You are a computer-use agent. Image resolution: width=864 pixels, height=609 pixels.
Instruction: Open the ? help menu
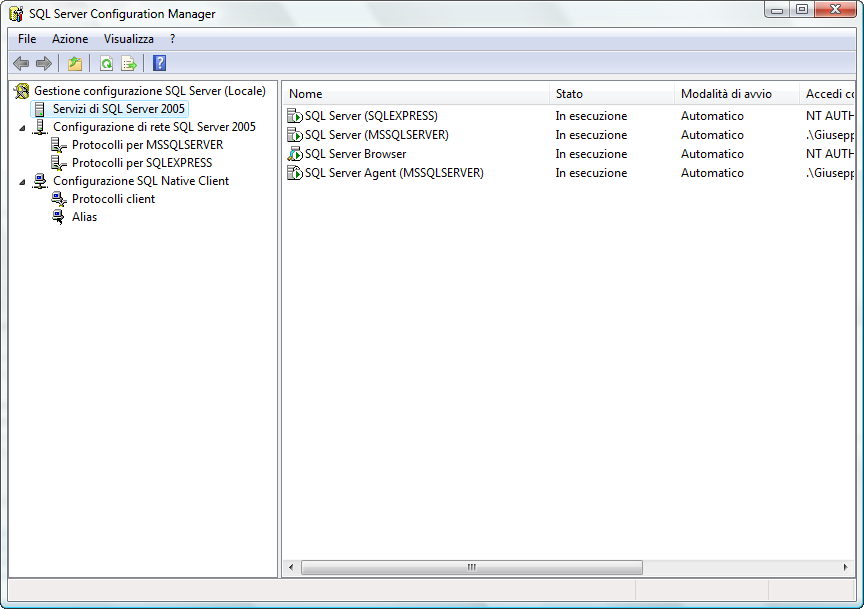point(172,39)
